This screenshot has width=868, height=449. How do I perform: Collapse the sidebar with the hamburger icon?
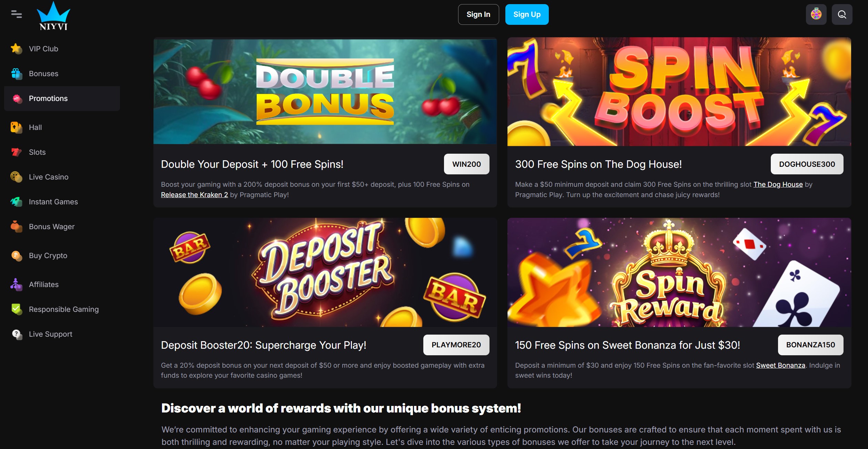point(17,14)
